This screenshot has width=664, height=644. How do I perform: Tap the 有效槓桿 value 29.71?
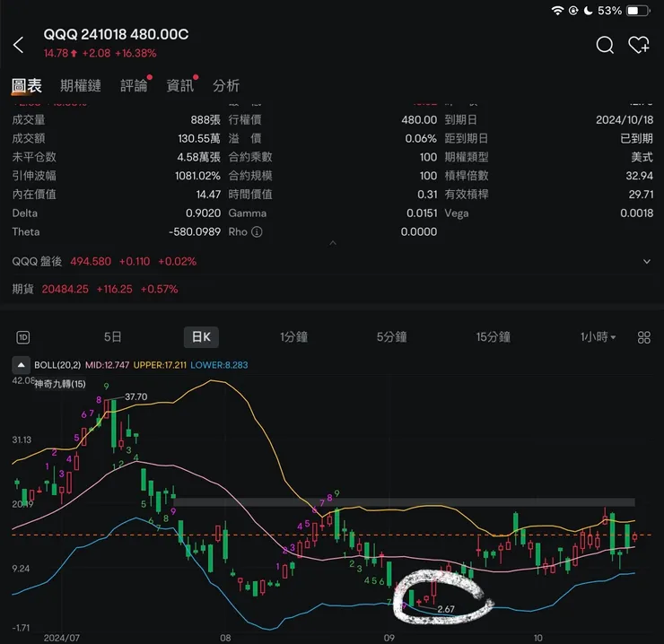pos(641,195)
